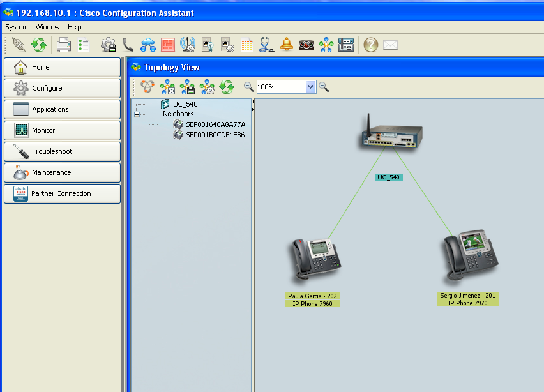This screenshot has height=392, width=544.
Task: Click the Save Configuration gear-and-disk icon
Action: pyautogui.click(x=109, y=45)
